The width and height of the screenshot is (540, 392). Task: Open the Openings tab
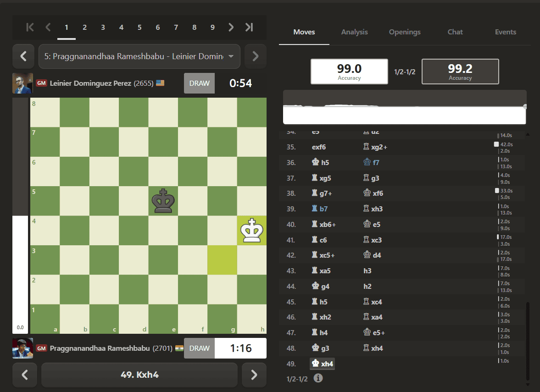coord(405,32)
